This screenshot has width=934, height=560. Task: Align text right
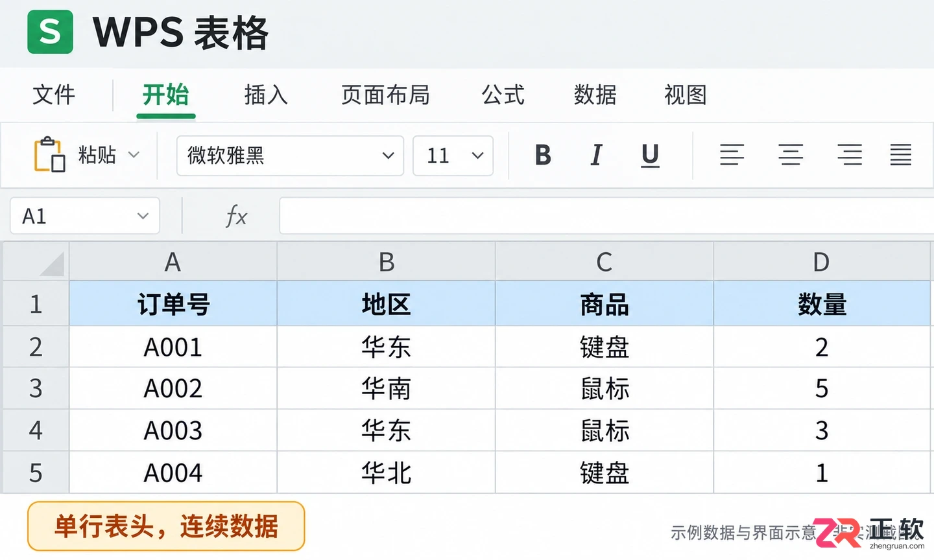tap(850, 155)
